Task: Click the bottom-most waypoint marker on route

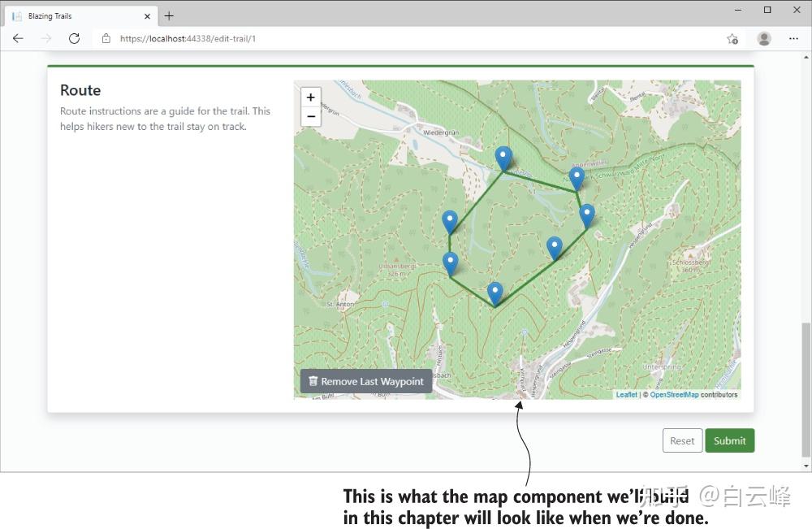Action: [x=495, y=292]
